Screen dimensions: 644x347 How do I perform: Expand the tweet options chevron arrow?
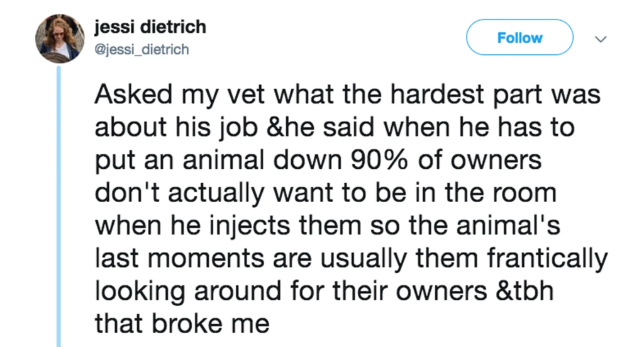click(601, 39)
